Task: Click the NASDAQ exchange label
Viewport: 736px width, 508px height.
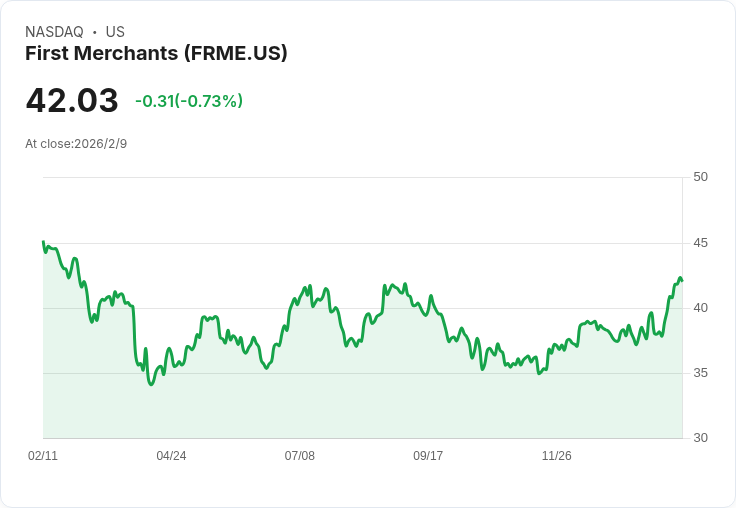Action: [54, 32]
